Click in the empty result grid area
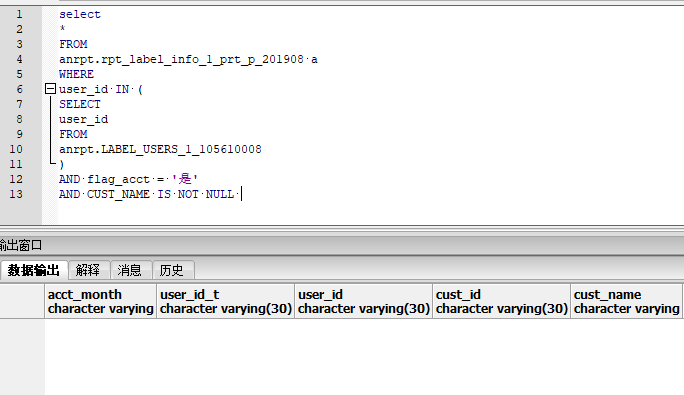 (x=364, y=357)
